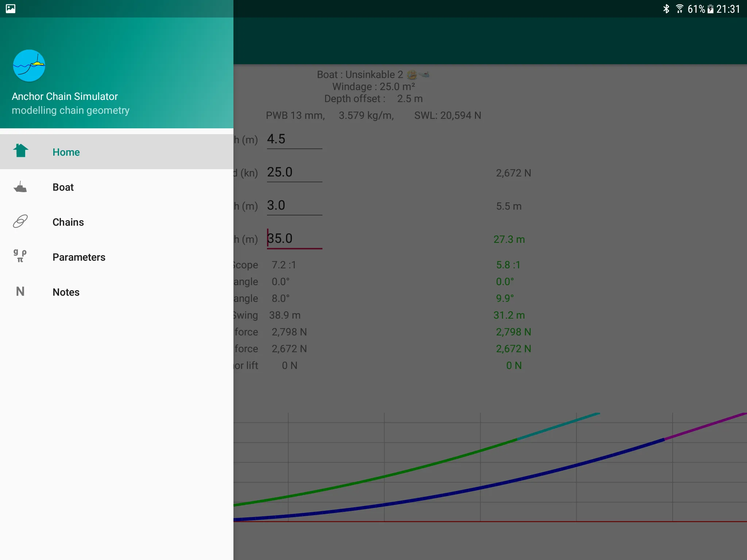
Task: Edit the wind speed field showing 25.0
Action: (x=294, y=172)
